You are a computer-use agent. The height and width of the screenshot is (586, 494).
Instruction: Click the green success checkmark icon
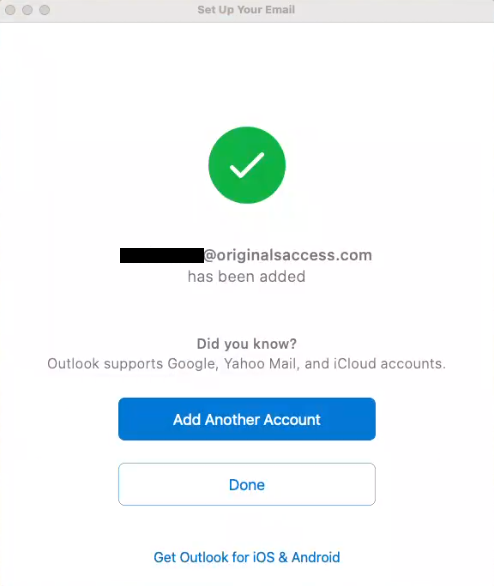247,165
